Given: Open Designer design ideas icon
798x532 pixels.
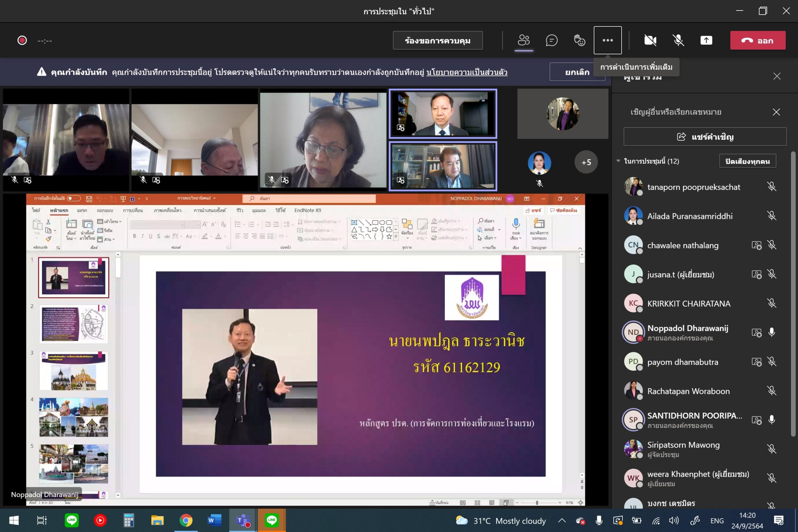Looking at the screenshot, I should coord(539,224).
